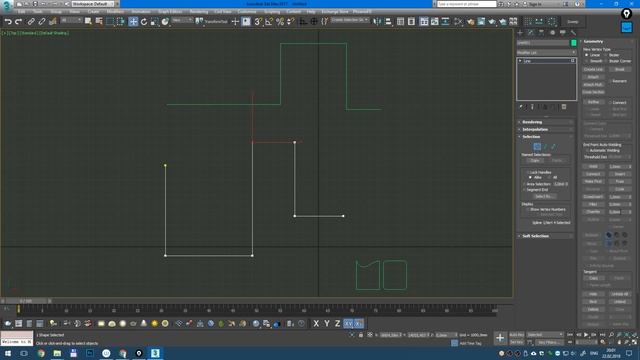
Task: Enable the Lock Handles checkbox
Action: (528, 172)
